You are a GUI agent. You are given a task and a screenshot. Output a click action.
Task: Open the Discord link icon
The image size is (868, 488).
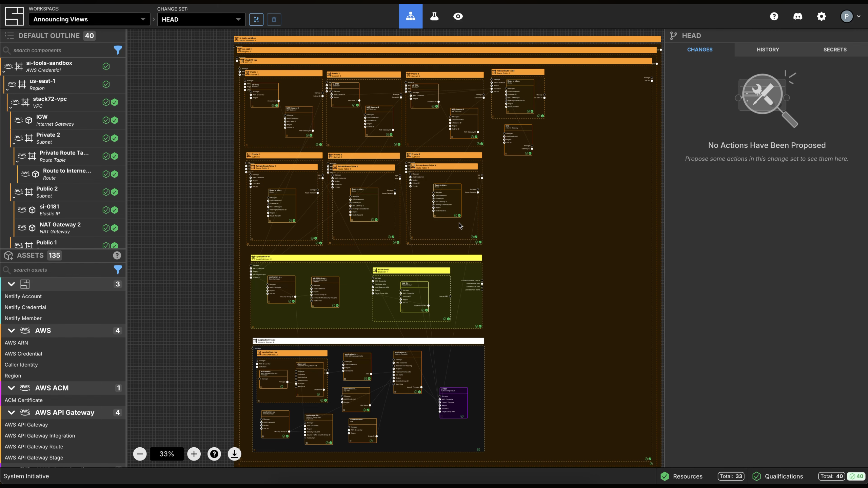(798, 16)
